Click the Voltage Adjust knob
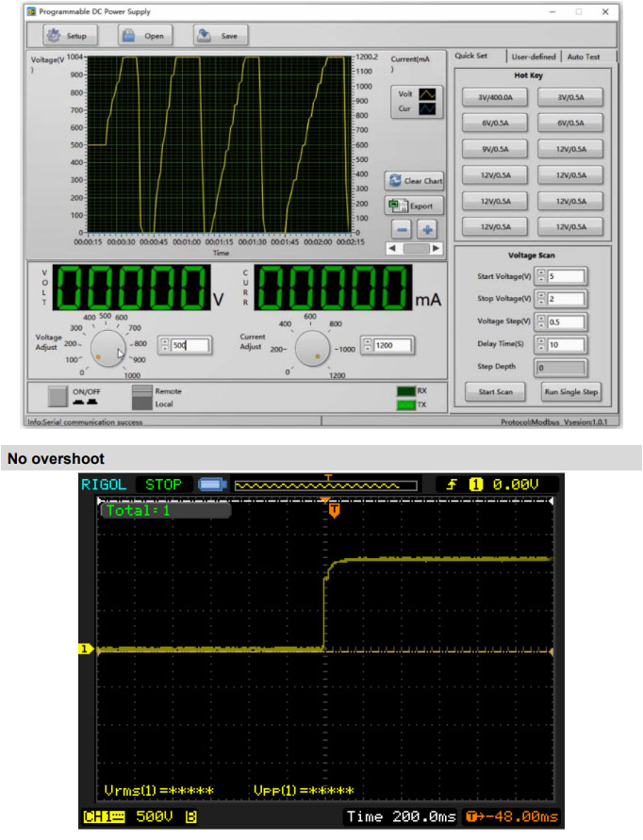 tap(107, 348)
